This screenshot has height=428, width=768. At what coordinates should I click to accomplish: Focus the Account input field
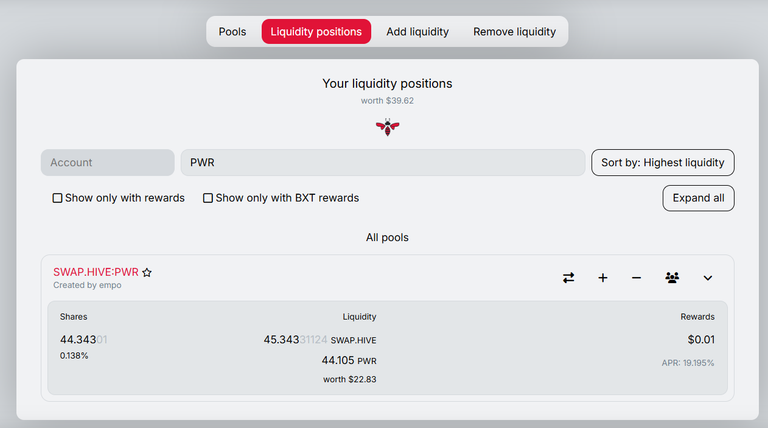point(108,163)
